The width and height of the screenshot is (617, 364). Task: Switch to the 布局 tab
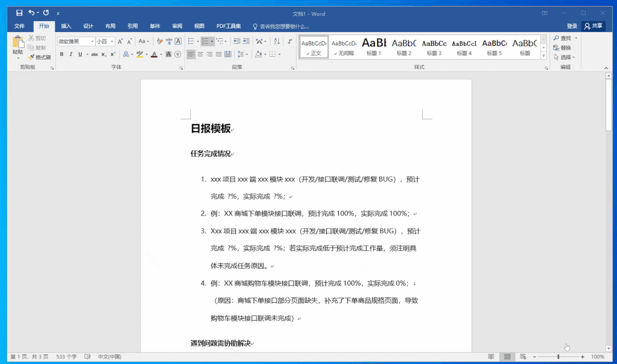click(110, 26)
